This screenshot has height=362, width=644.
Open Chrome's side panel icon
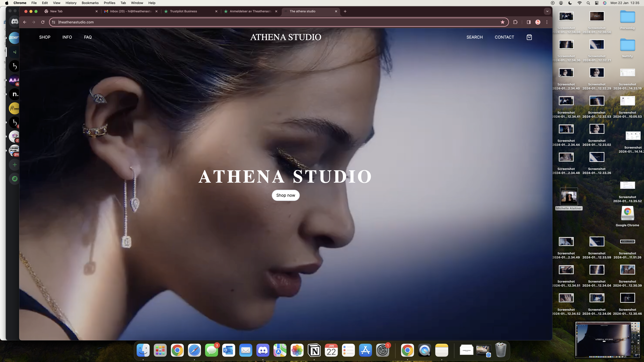tap(529, 22)
